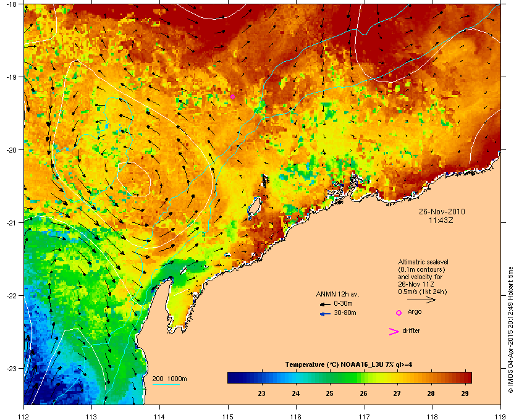Click the '0-30m' depth label
This screenshot has width=519, height=420.
click(x=343, y=303)
